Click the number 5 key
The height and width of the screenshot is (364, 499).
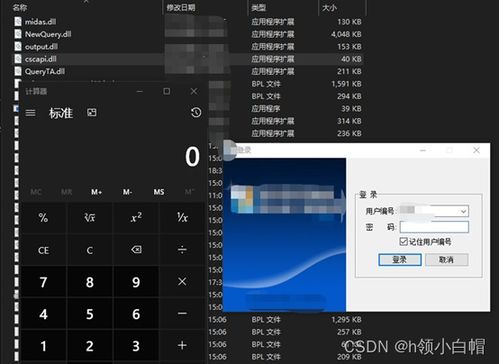point(90,314)
